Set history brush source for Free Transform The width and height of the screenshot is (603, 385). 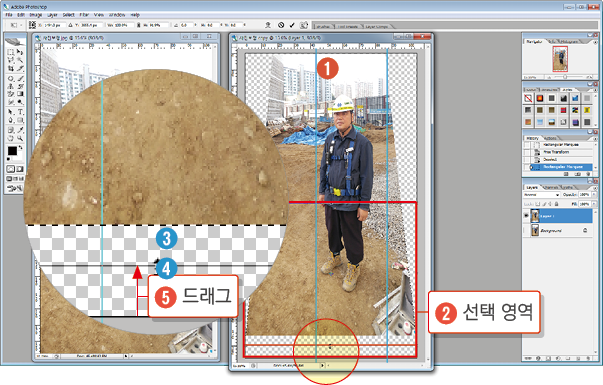pyautogui.click(x=526, y=152)
